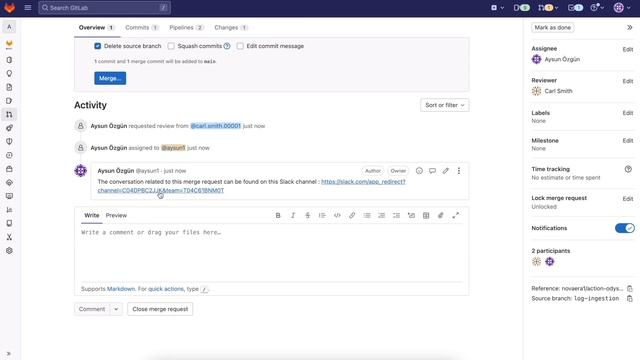Screen dimensions: 640x360
Task: Open the Markdown help link
Action: [x=121, y=289]
